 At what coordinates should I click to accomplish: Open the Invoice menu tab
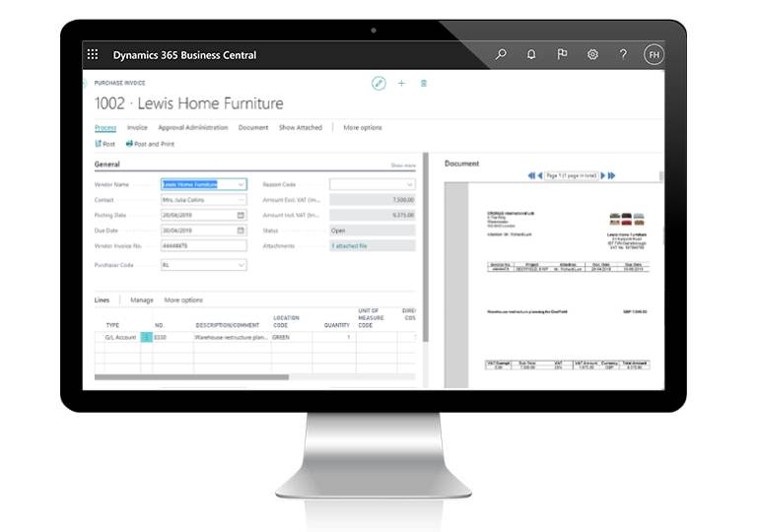[x=137, y=128]
